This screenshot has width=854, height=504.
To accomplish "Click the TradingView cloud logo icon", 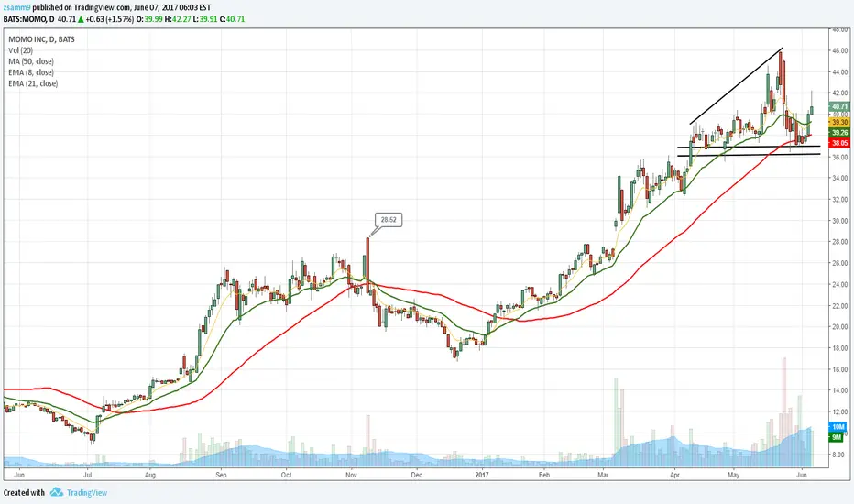I will (x=57, y=493).
